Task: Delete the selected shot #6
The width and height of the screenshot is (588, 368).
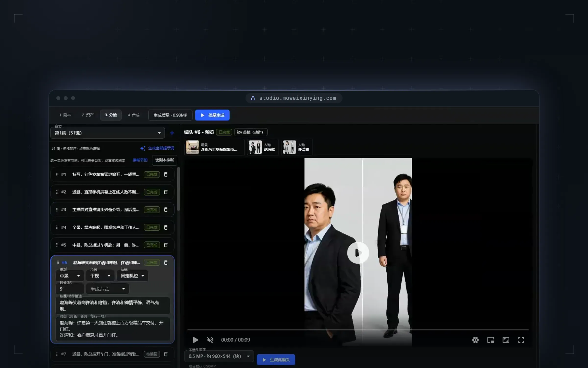Action: point(166,263)
